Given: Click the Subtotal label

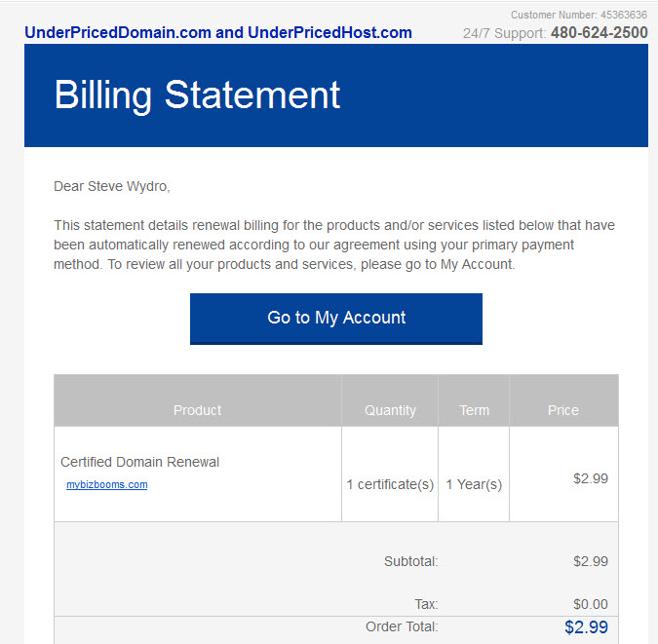Looking at the screenshot, I should [x=410, y=561].
